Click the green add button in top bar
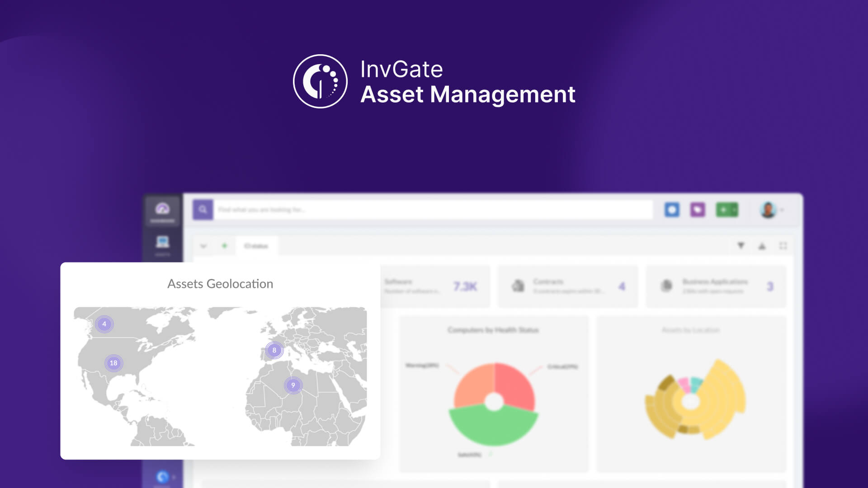The width and height of the screenshot is (868, 488). pos(727,210)
